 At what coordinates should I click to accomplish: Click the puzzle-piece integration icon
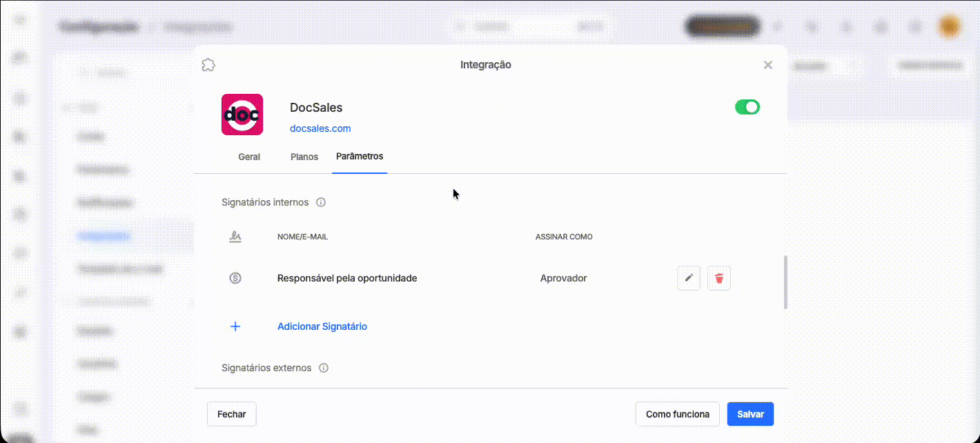click(x=208, y=65)
